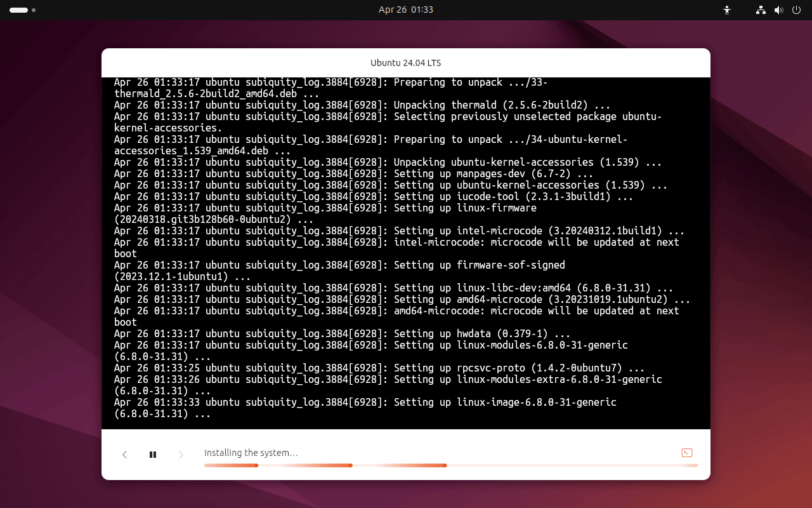Click the second segment of the progress bar
Viewport: 812px width, 508px height.
[x=304, y=465]
